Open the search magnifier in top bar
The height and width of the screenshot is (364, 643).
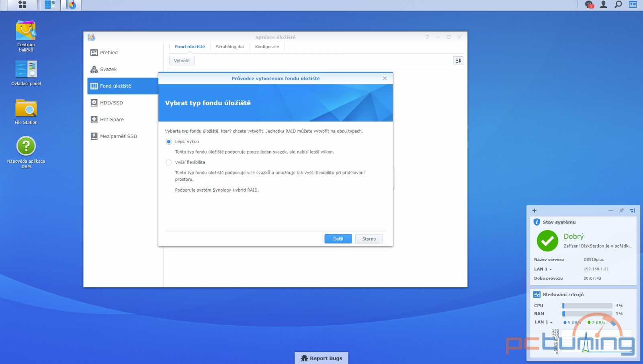click(618, 4)
